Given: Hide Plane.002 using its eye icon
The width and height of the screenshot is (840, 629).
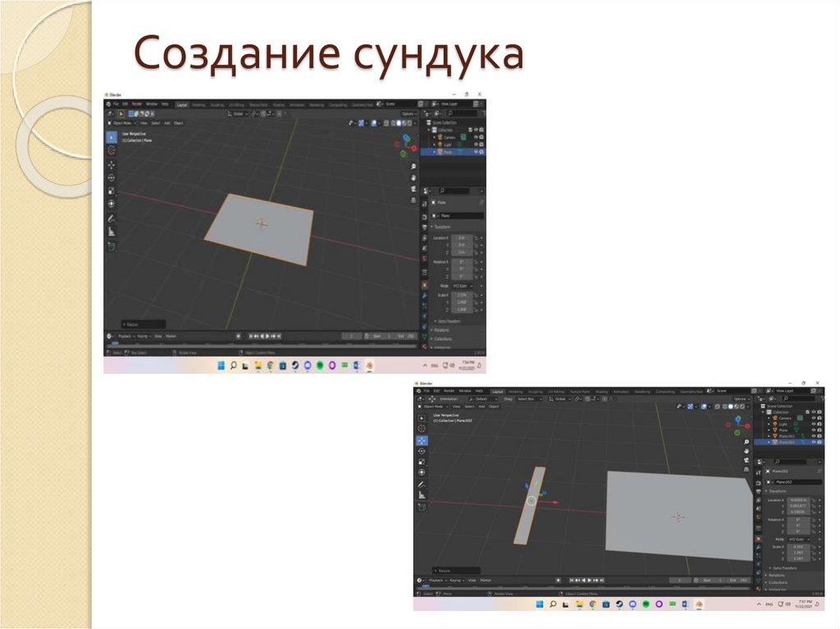Looking at the screenshot, I should pyautogui.click(x=814, y=442).
